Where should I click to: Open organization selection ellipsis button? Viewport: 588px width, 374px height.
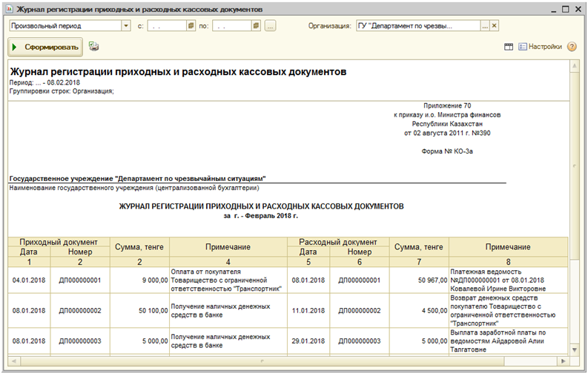click(485, 25)
